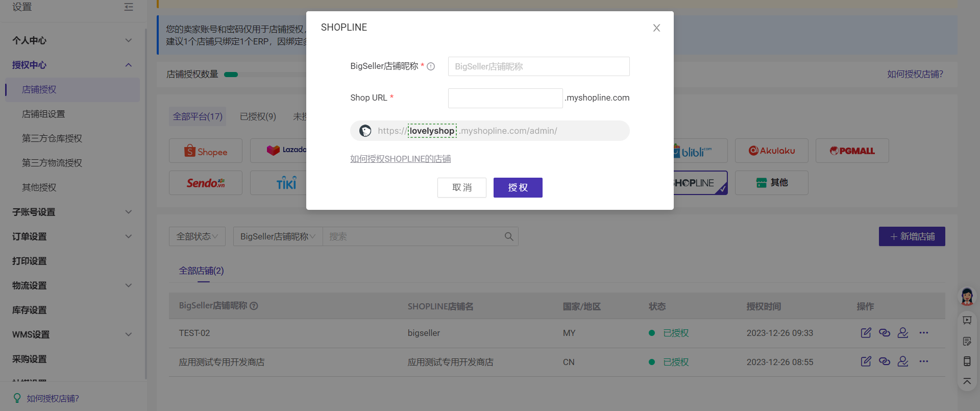Open sidebar 如何授权店铺? help link
The width and height of the screenshot is (980, 411).
tap(53, 398)
